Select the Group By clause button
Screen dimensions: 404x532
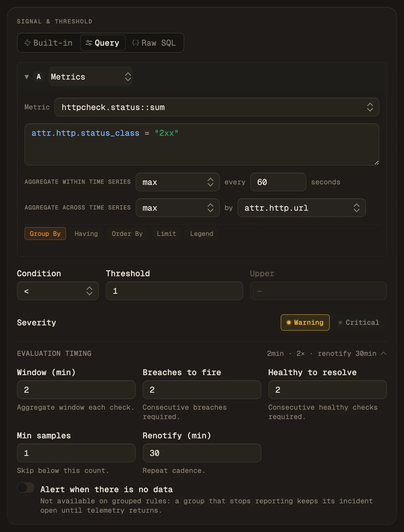(x=45, y=234)
